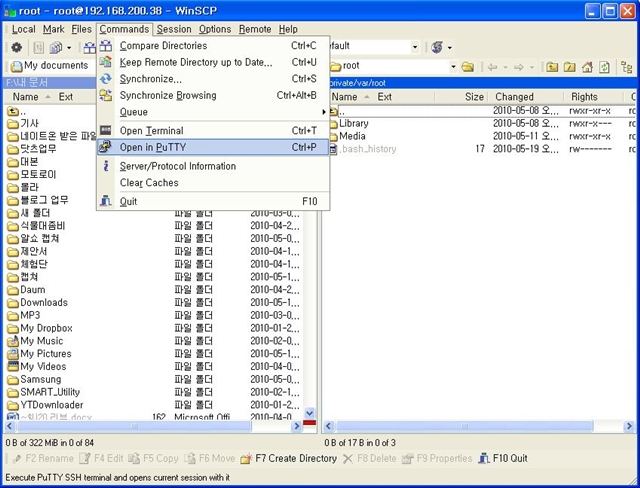
Task: Select local My Music folder icon
Action: click(x=13, y=341)
